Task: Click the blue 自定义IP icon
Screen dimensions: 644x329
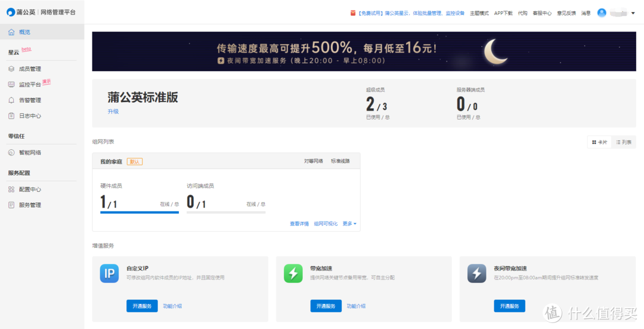Action: (x=109, y=273)
